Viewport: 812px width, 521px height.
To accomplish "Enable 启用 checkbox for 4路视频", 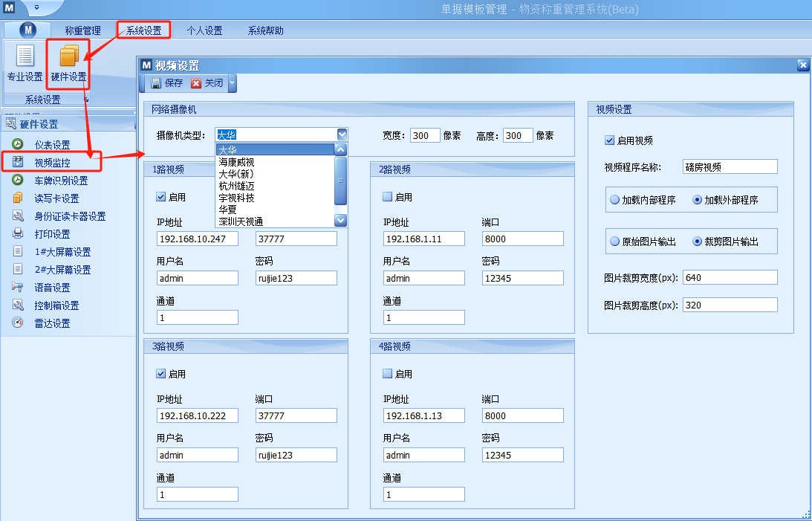I will (387, 373).
